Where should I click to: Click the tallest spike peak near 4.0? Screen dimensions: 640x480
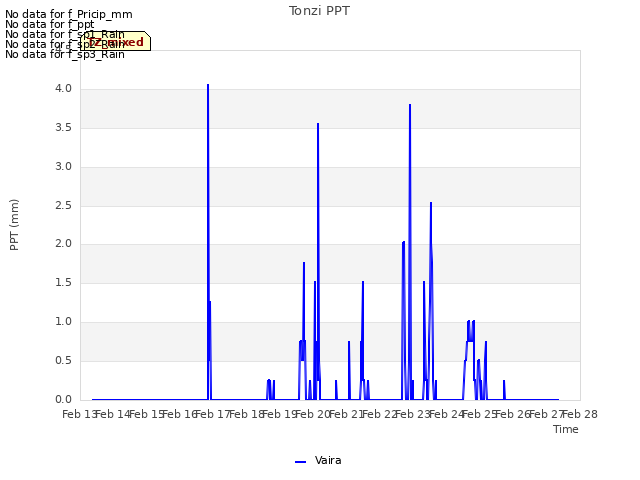208,85
